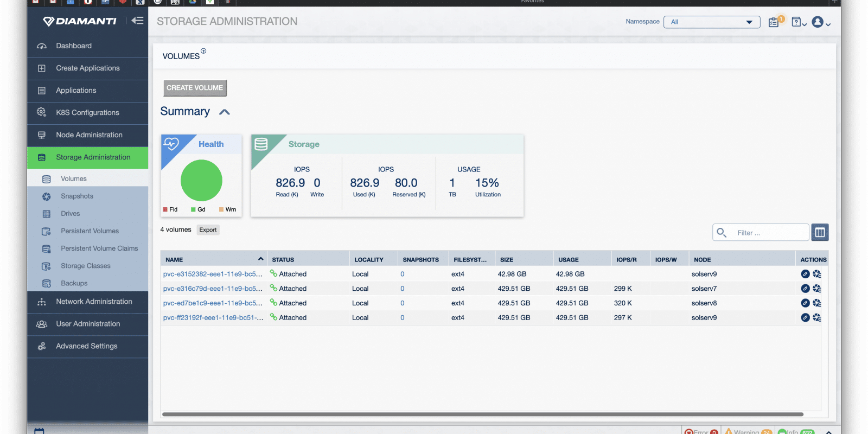The width and height of the screenshot is (868, 434).
Task: Open the help menu icon
Action: click(x=799, y=22)
